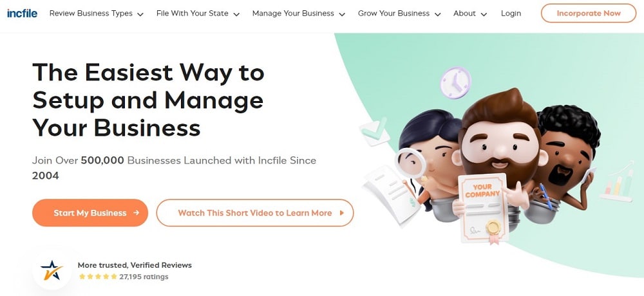The height and width of the screenshot is (296, 644).
Task: Click the Incfile logo
Action: (22, 13)
